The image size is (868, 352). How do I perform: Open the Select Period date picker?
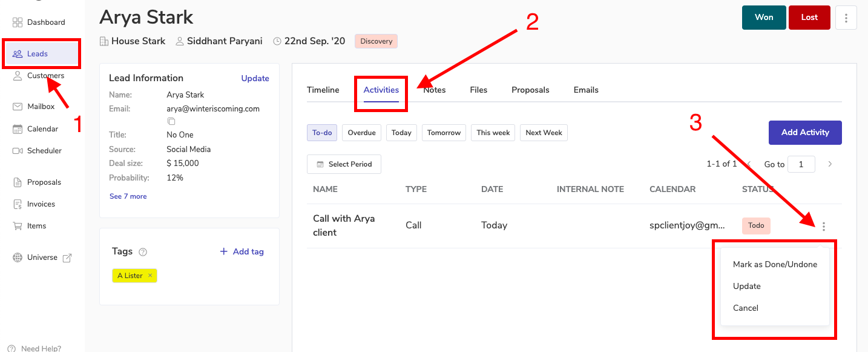click(344, 164)
